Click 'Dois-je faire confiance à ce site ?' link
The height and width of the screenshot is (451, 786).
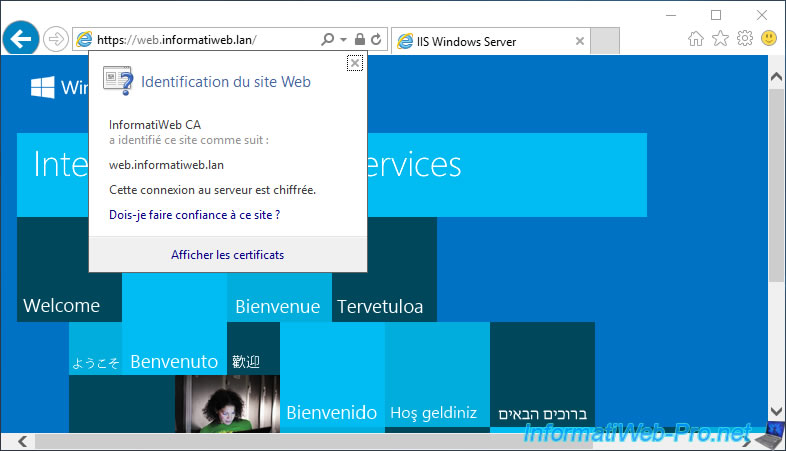click(194, 215)
